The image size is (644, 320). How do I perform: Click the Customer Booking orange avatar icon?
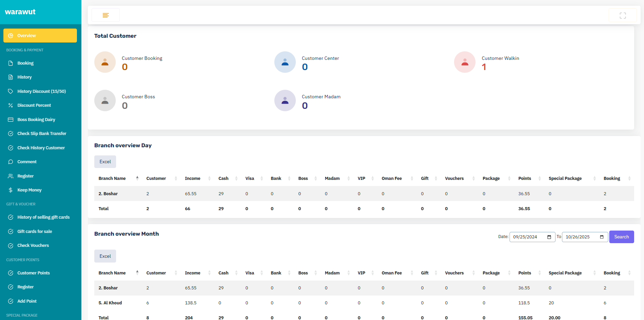click(105, 62)
